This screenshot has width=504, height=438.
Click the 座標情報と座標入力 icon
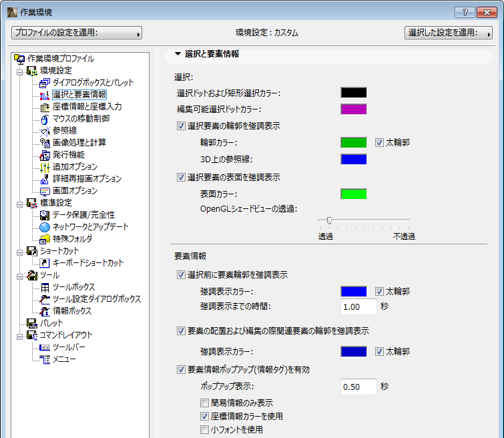click(x=44, y=107)
